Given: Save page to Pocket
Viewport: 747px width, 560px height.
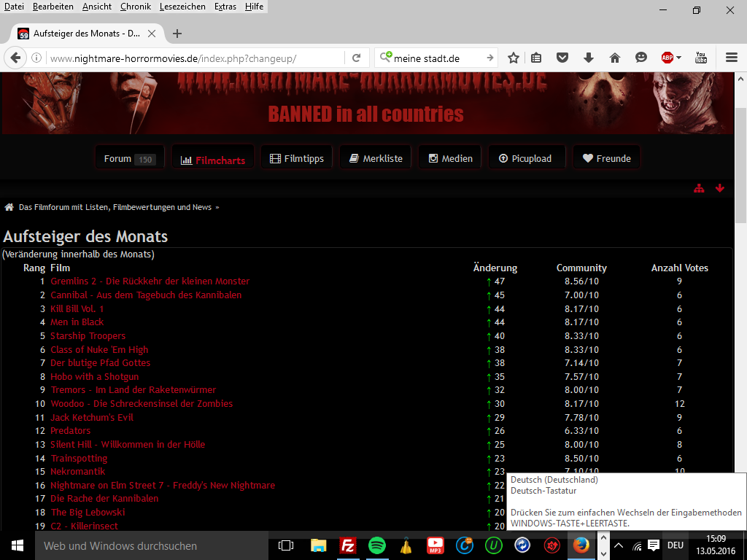Looking at the screenshot, I should point(562,58).
